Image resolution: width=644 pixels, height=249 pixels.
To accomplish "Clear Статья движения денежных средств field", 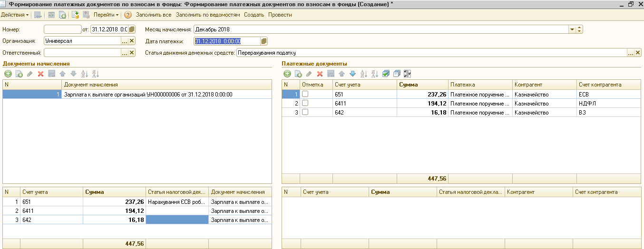I will coord(638,53).
